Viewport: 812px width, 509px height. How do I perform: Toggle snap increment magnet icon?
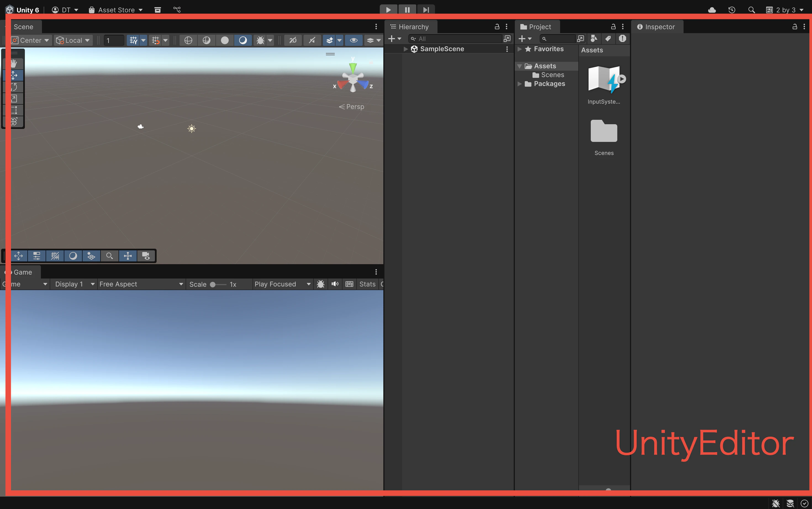tap(155, 40)
